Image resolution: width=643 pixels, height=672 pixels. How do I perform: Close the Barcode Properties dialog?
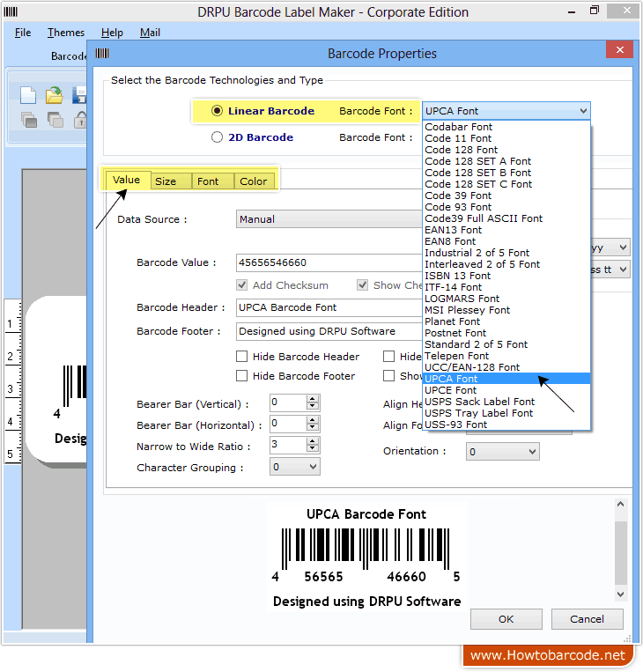point(619,49)
